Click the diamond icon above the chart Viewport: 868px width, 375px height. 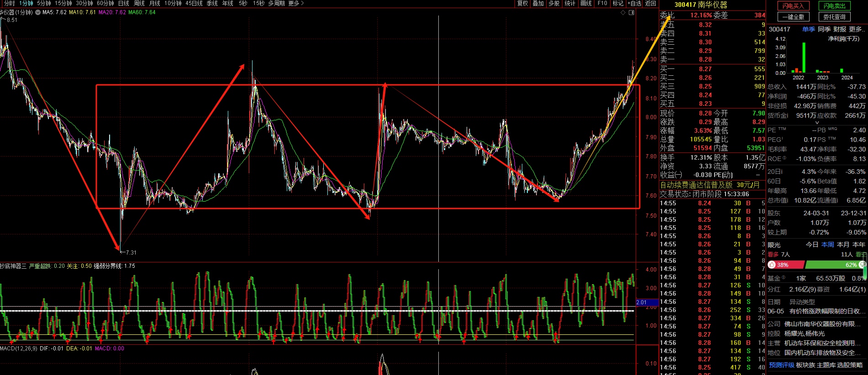click(x=624, y=13)
